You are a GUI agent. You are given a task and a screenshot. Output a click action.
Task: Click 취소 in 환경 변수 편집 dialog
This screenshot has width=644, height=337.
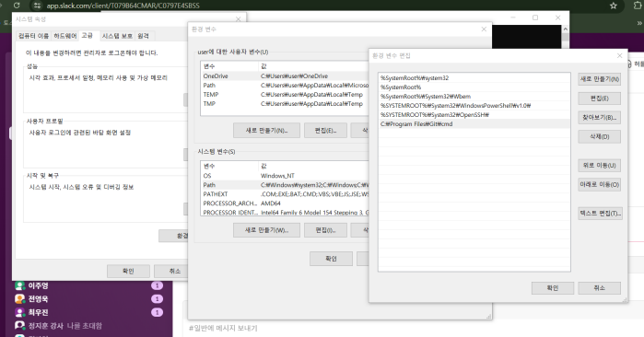(x=600, y=288)
